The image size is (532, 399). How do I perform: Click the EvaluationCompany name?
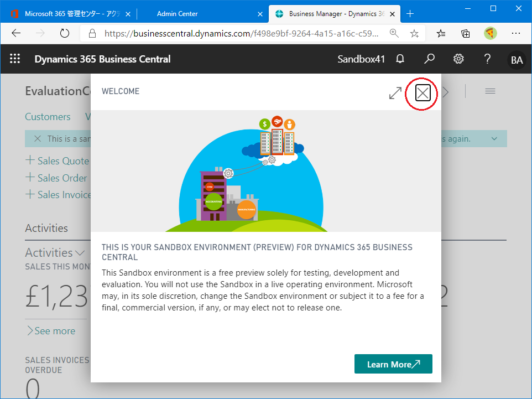pyautogui.click(x=58, y=91)
